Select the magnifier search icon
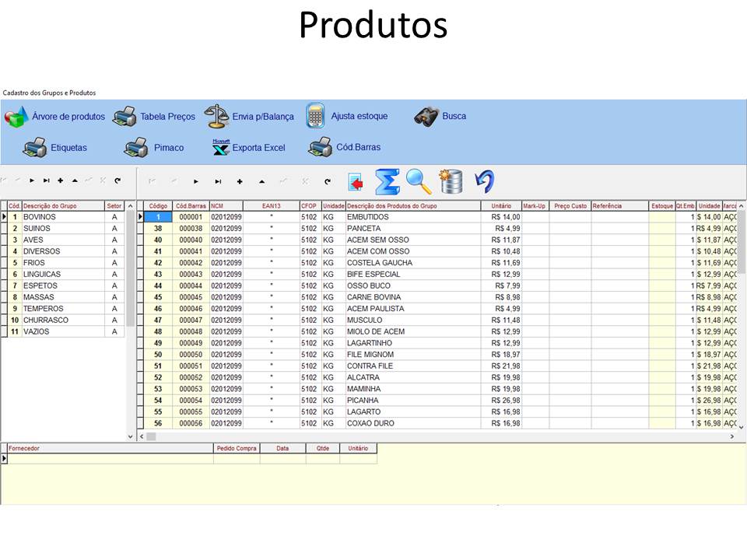The width and height of the screenshot is (747, 560). click(419, 181)
